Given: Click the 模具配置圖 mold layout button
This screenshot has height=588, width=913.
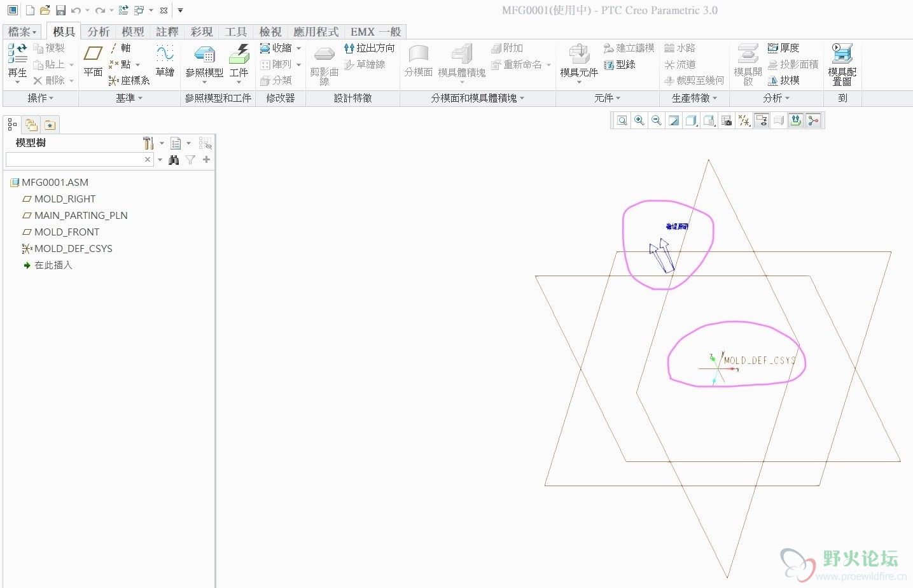Looking at the screenshot, I should [x=842, y=64].
